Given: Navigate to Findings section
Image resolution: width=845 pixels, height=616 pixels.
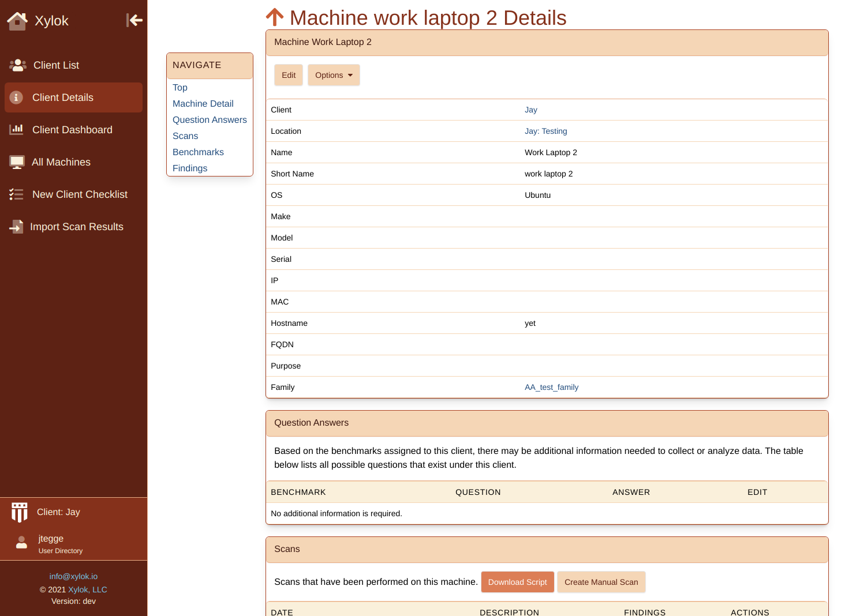Looking at the screenshot, I should [190, 168].
